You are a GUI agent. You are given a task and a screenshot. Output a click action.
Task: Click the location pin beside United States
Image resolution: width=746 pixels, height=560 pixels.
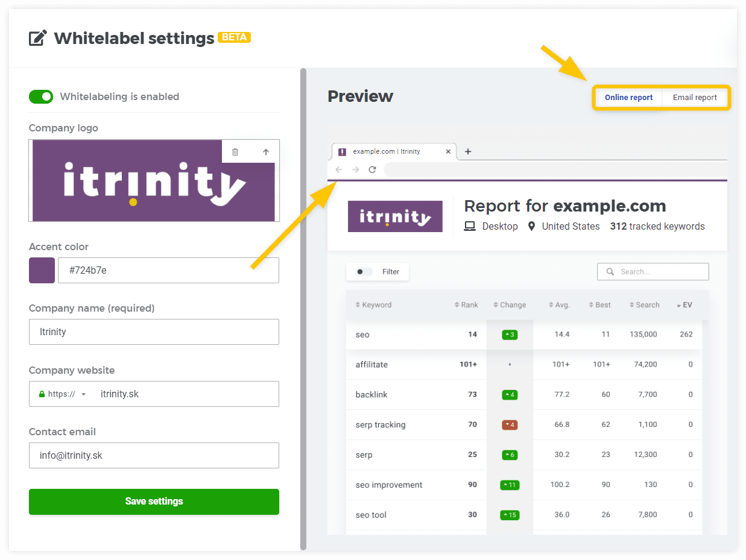531,226
